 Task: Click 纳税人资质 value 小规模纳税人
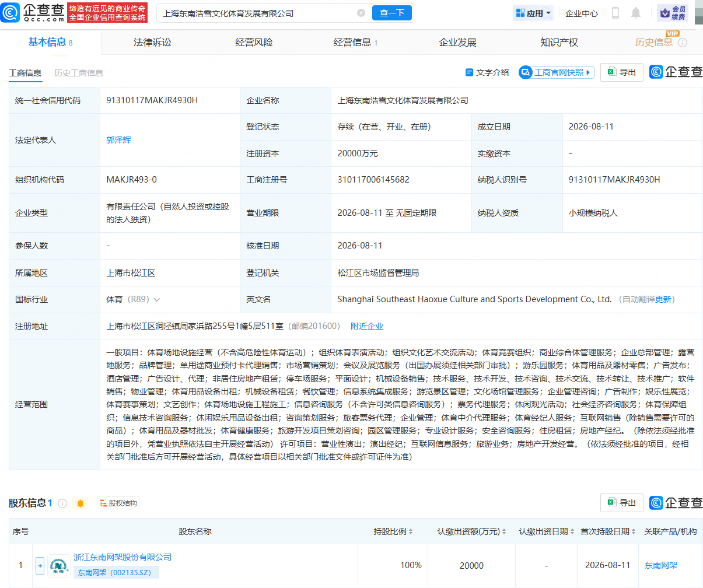coord(593,213)
